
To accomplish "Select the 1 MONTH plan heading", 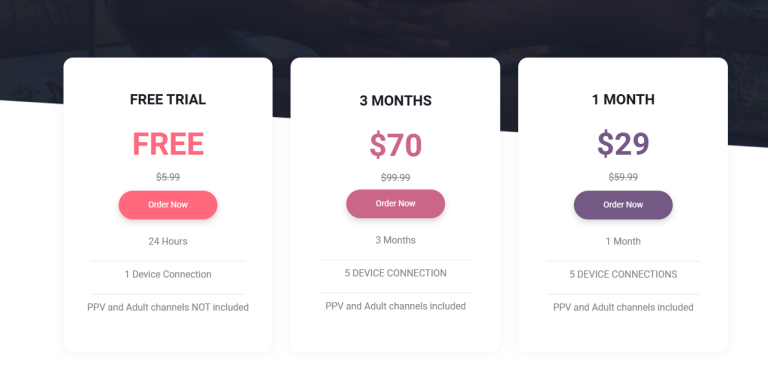I will pyautogui.click(x=623, y=99).
